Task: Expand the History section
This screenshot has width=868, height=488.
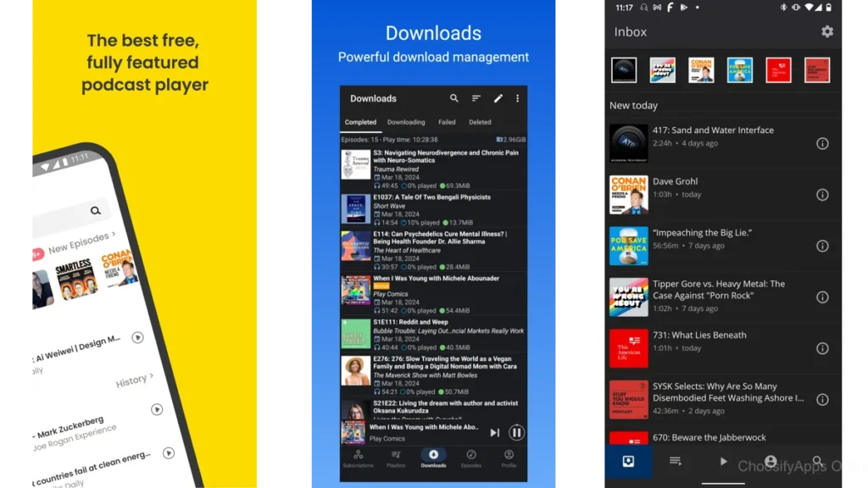Action: [x=133, y=380]
